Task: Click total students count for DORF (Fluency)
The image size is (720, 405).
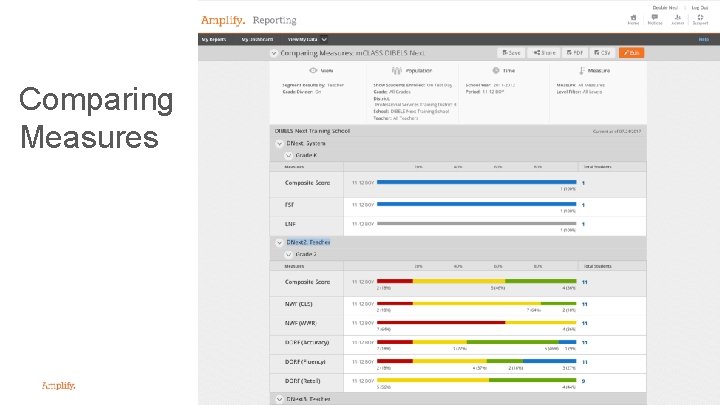Action: [x=585, y=362]
